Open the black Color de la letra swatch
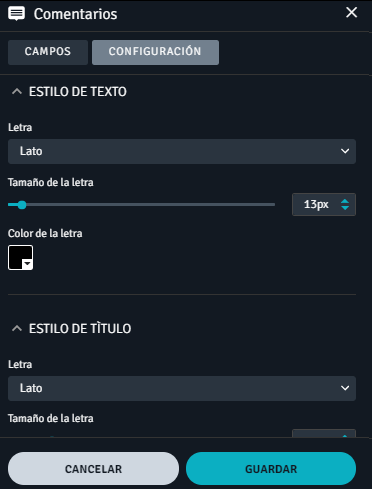The image size is (372, 489). (x=20, y=258)
